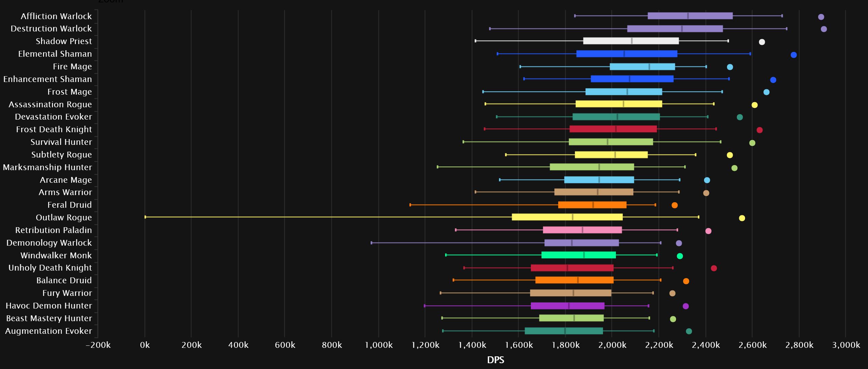Click the Unholy Death Knight outlier dot
This screenshot has height=369, width=868.
click(714, 268)
